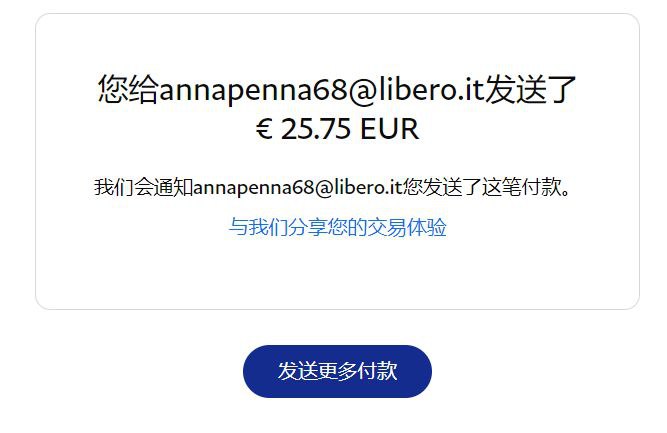Click the 25.75 amount figure

click(316, 128)
